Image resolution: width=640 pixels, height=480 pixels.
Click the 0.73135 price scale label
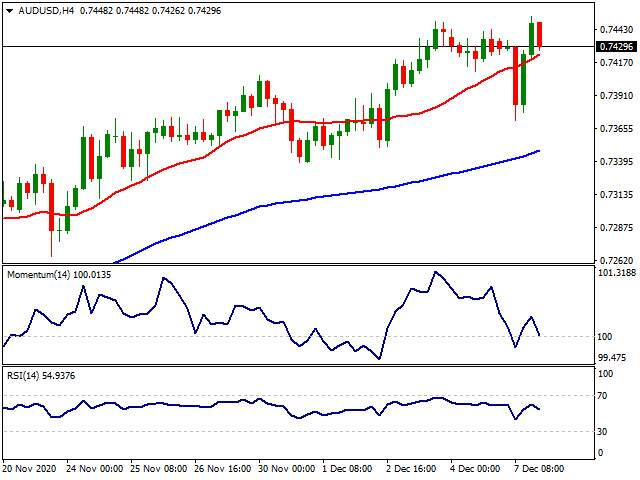(616, 195)
